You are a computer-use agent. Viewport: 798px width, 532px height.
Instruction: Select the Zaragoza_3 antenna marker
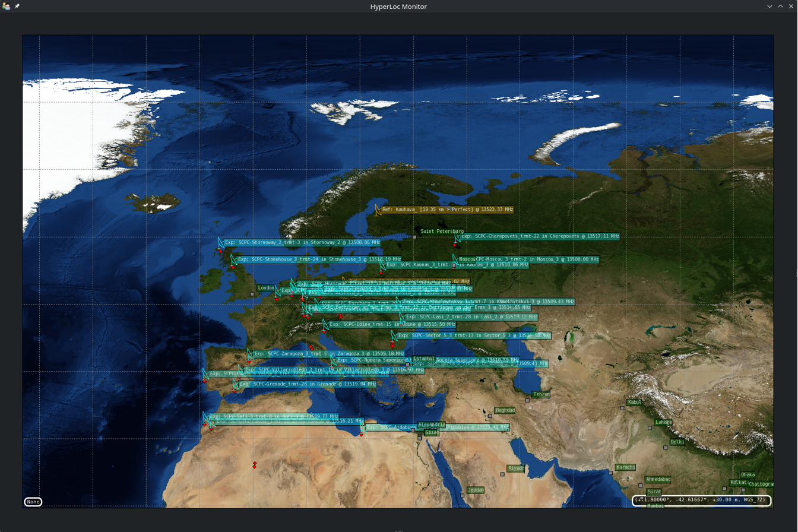coord(250,354)
